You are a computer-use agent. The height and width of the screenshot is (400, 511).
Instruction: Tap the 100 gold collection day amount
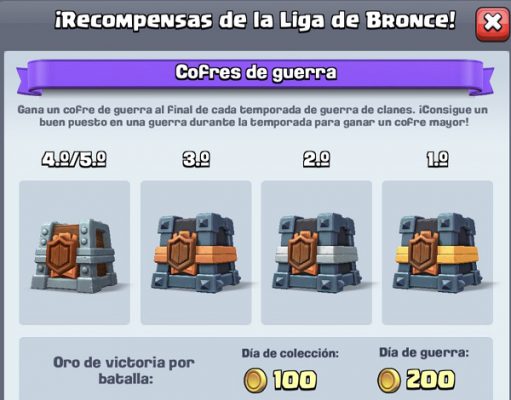coord(295,380)
